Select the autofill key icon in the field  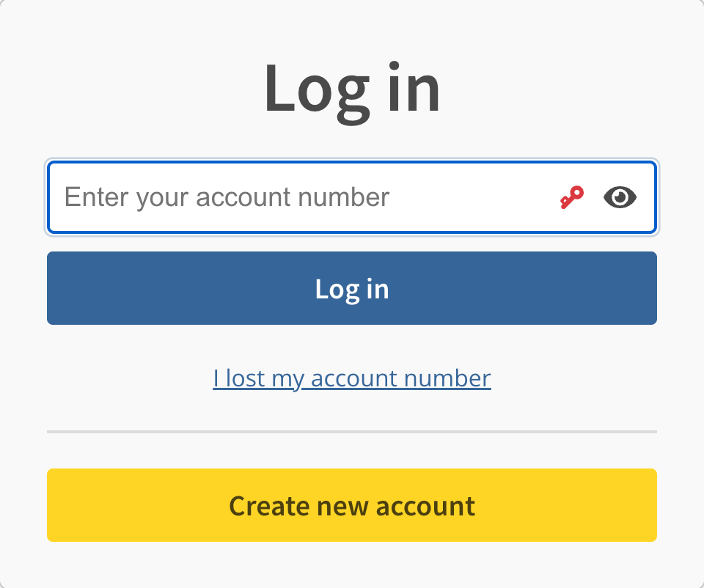click(572, 197)
